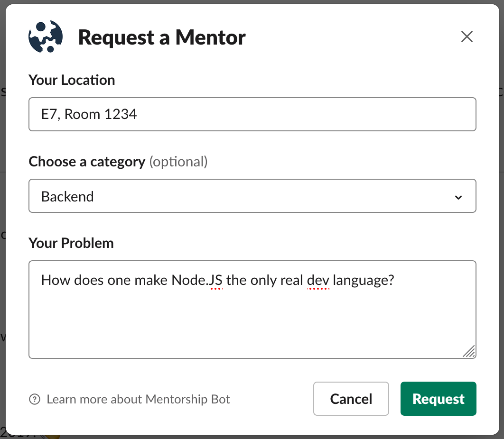
Task: Open the Backend category dropdown
Action: (252, 196)
